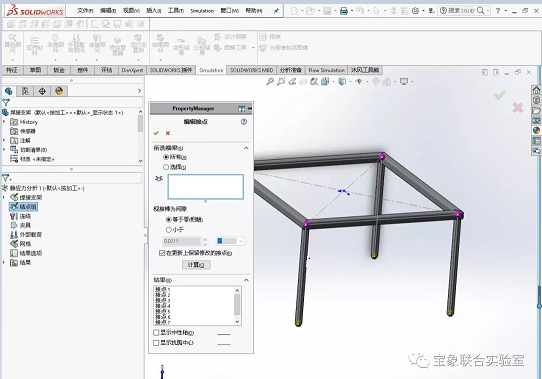Click the 计算 calculate button

click(x=196, y=265)
